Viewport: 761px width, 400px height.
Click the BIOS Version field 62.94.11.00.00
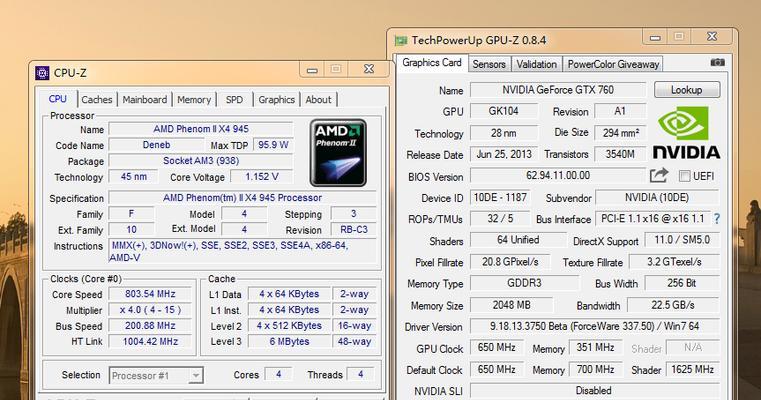(558, 175)
